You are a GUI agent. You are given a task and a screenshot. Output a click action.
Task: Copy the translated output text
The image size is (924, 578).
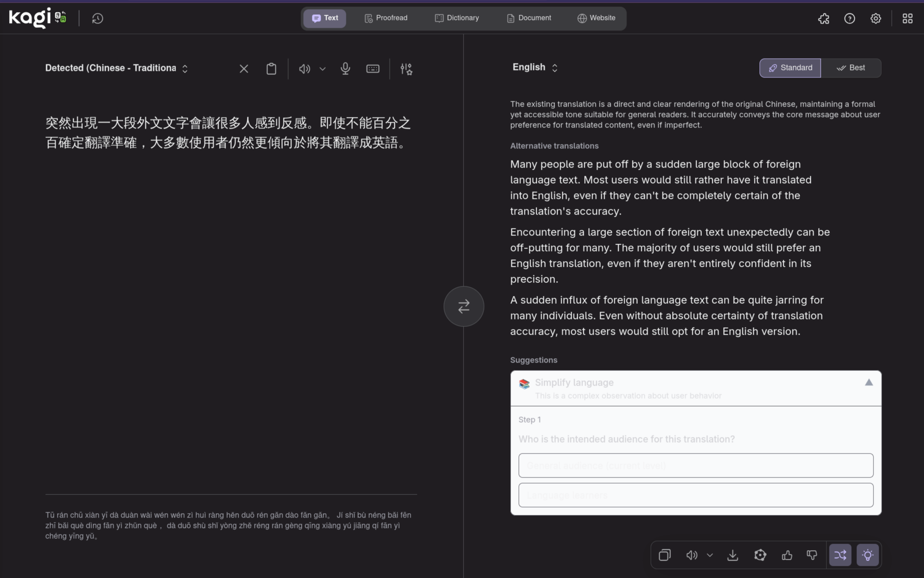[x=664, y=555]
